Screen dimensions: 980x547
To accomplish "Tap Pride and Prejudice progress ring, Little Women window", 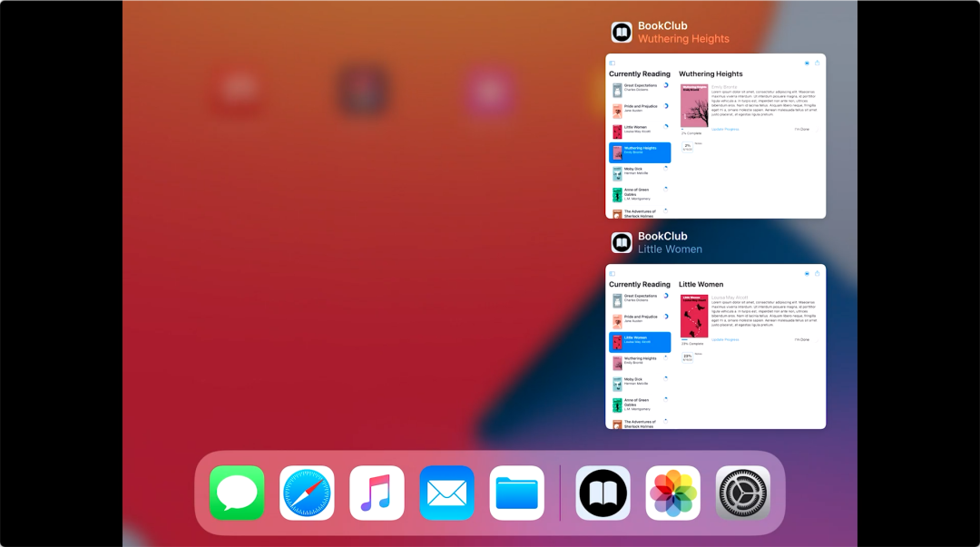I will (x=666, y=317).
